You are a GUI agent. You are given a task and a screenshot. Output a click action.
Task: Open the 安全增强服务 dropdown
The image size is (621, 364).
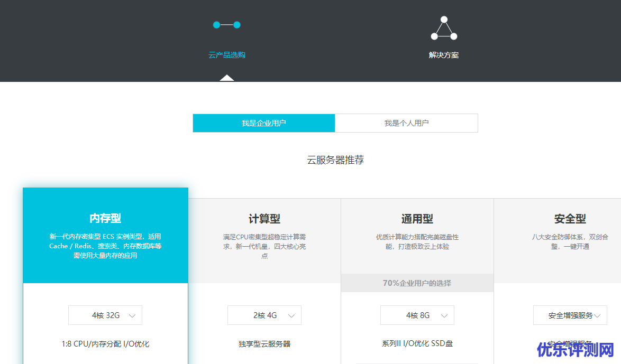coord(570,315)
